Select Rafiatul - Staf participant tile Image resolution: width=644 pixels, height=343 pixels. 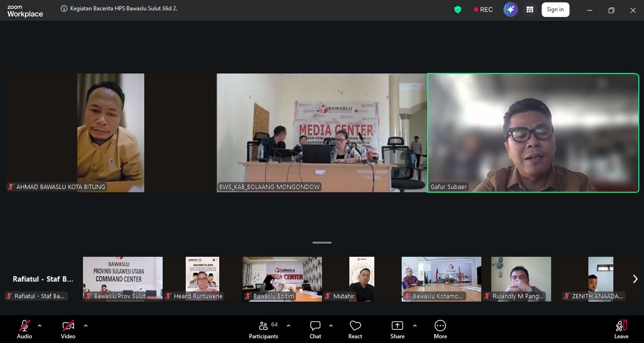click(42, 279)
